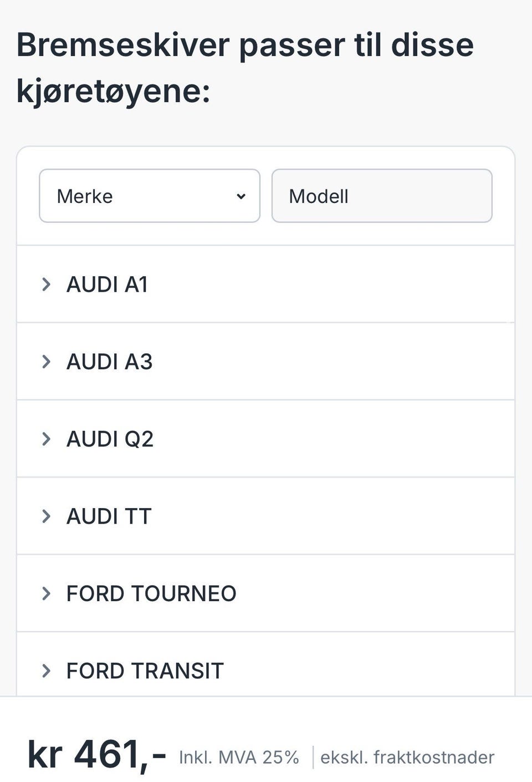Open the AUDI A3 vehicle row
This screenshot has width=532, height=782.
[x=266, y=362]
